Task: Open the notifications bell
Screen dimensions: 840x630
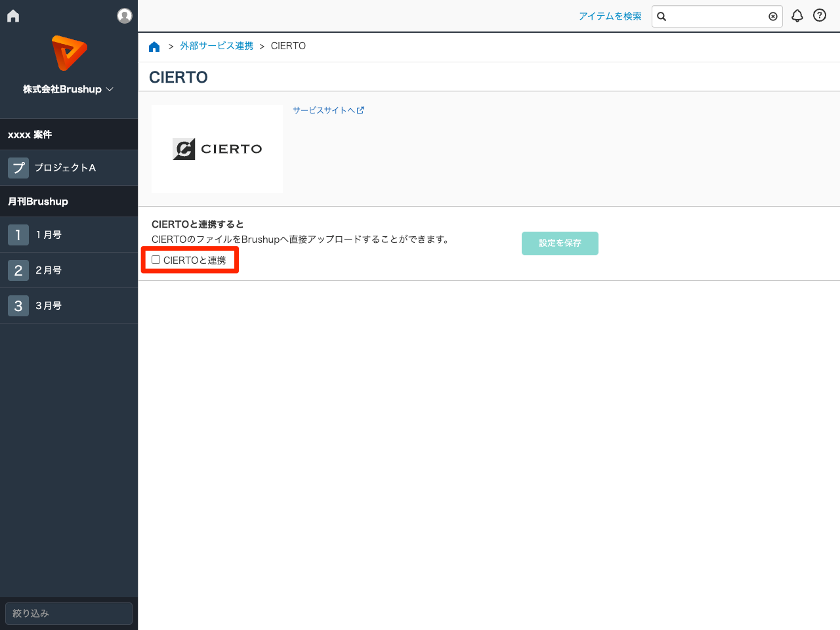Action: point(797,16)
